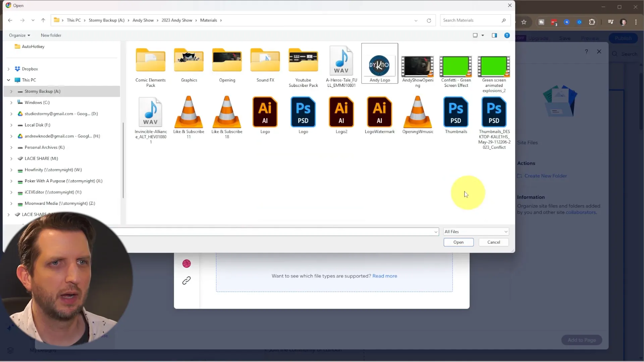Click the Chrome profile avatar
This screenshot has height=362, width=644.
[x=623, y=22]
